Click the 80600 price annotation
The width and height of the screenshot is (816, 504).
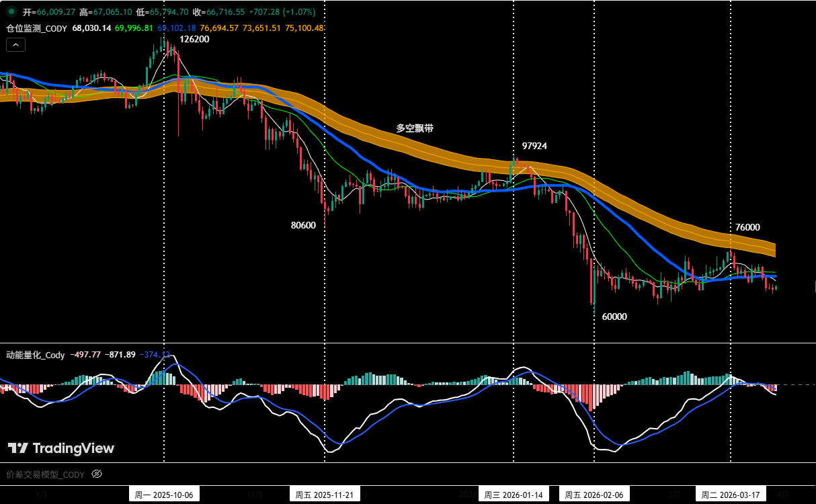pos(302,225)
